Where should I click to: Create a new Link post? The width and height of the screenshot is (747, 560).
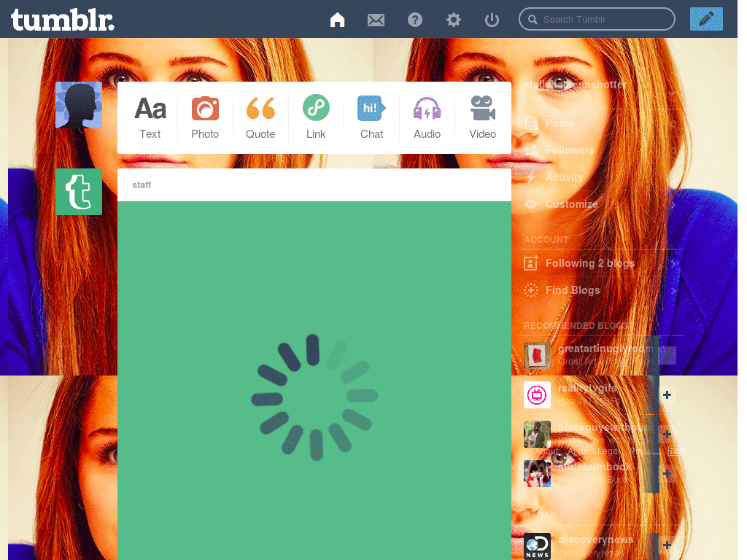(x=316, y=117)
